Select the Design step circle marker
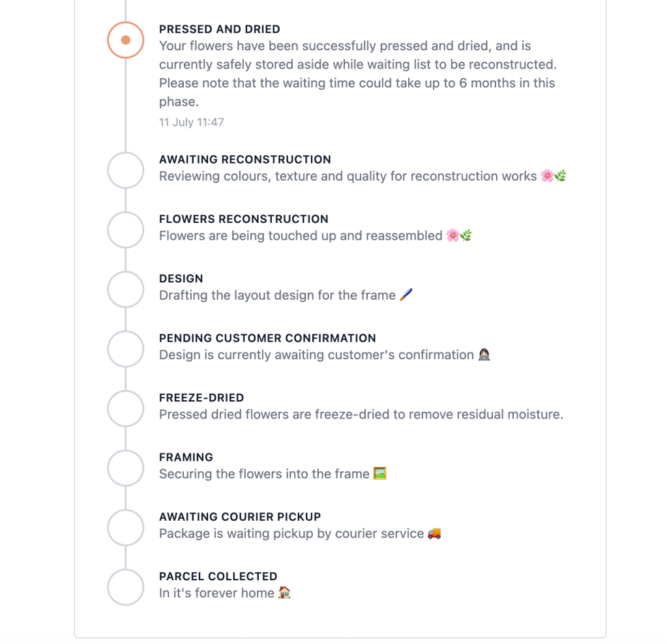The image size is (667, 644). coord(125,289)
